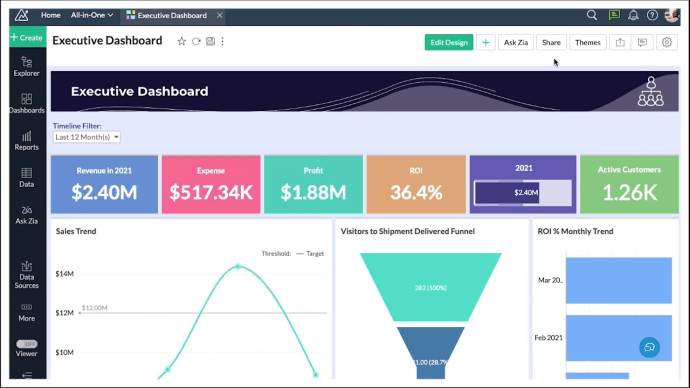Open the help question mark icon

[x=652, y=15]
